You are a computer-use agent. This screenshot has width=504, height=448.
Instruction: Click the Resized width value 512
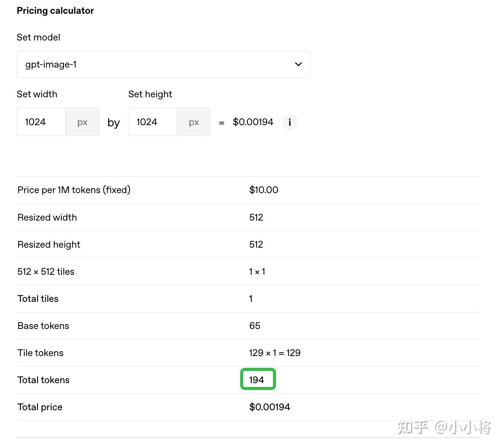click(256, 218)
